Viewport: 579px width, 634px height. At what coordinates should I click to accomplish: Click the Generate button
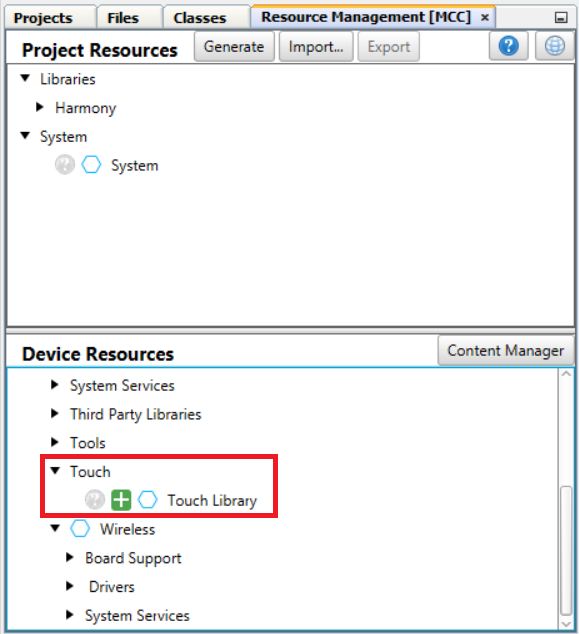point(234,47)
